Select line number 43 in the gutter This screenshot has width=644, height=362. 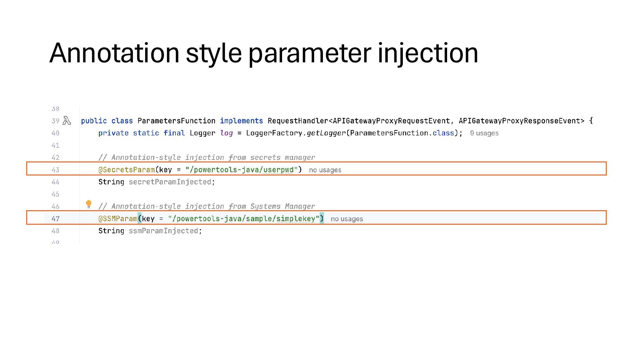[x=55, y=170]
